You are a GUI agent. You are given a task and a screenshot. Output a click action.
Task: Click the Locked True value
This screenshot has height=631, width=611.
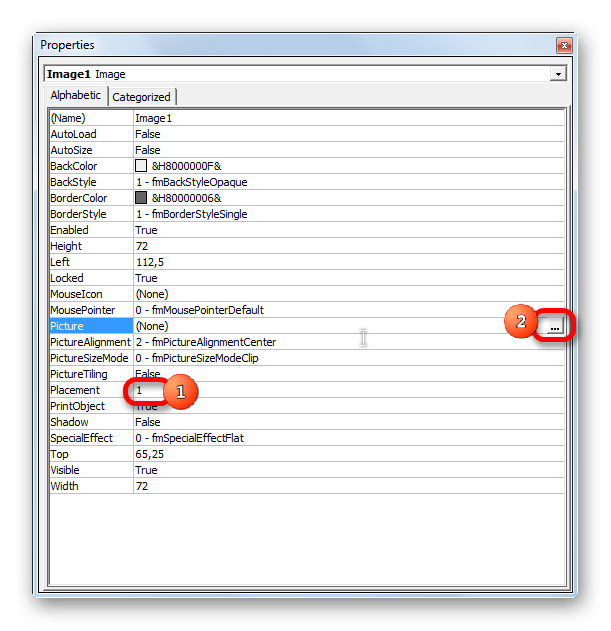(349, 278)
